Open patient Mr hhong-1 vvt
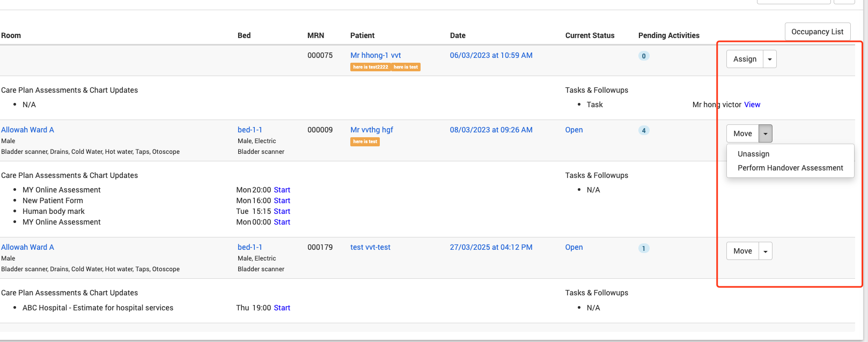 tap(376, 55)
